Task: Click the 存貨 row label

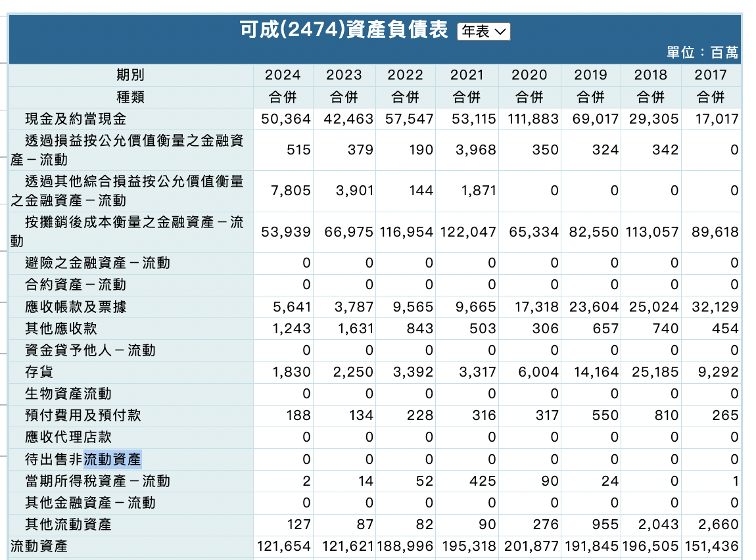Action: point(39,372)
